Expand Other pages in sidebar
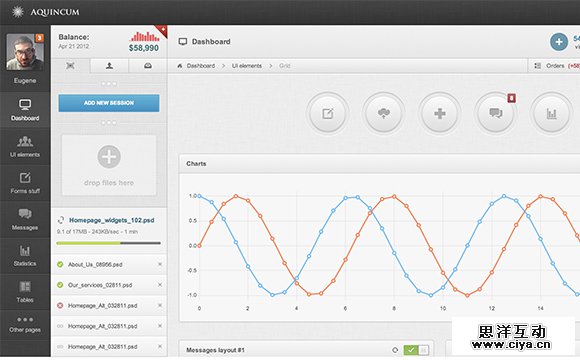Viewport: 580px width, 360px height. 25,324
